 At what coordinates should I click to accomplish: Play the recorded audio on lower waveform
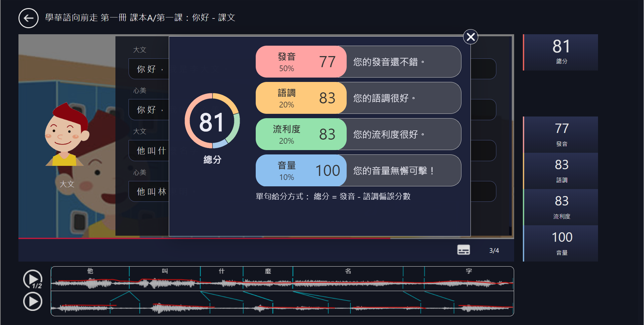(x=33, y=301)
